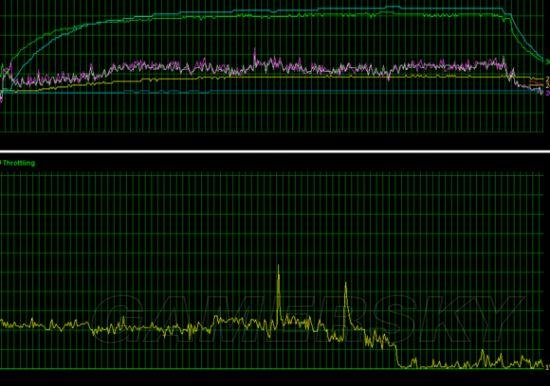Click the Throttling graph title label
The height and width of the screenshot is (386, 550).
point(18,163)
